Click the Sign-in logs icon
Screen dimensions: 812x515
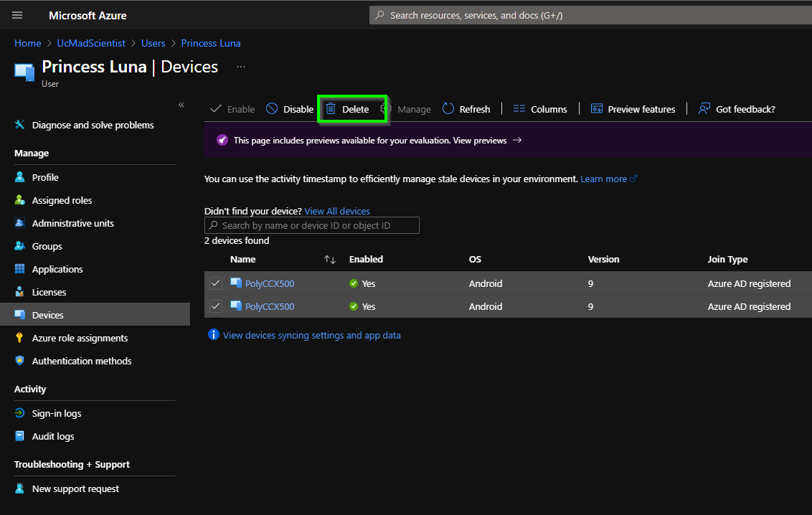tap(19, 413)
